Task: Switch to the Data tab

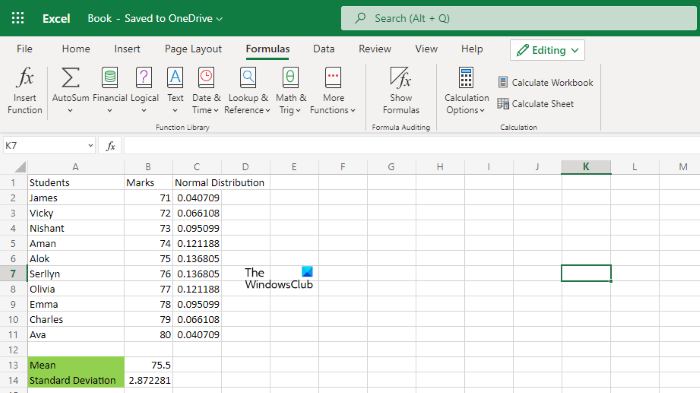Action: pos(324,49)
